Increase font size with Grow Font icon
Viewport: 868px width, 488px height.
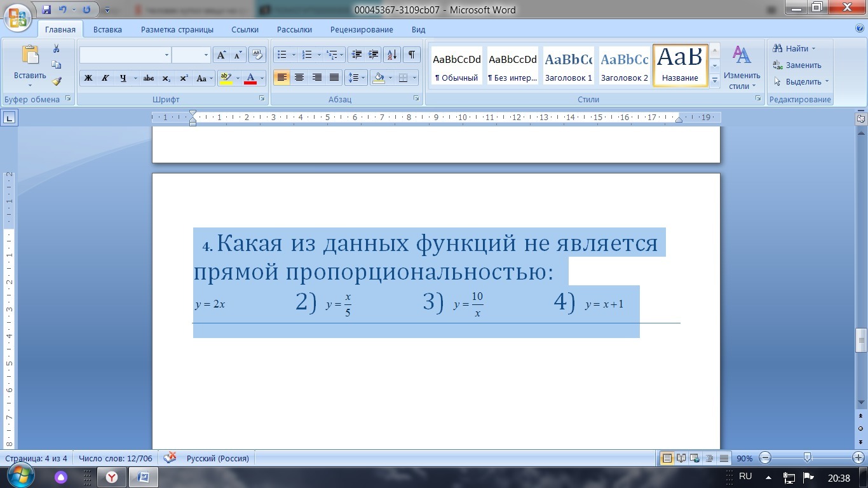[x=222, y=55]
